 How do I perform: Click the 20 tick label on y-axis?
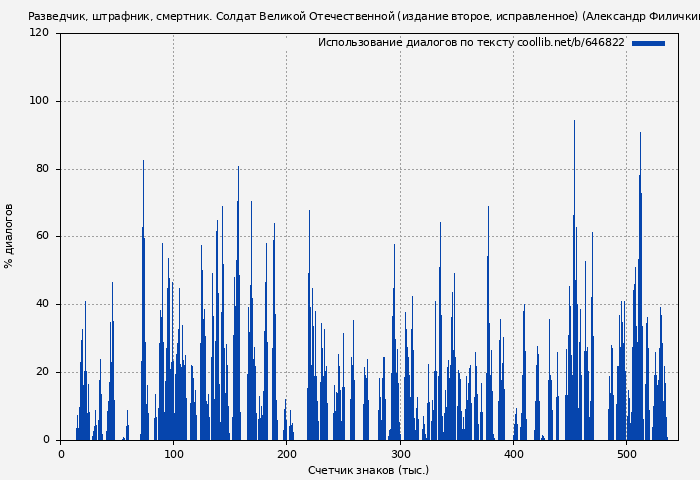coord(42,372)
